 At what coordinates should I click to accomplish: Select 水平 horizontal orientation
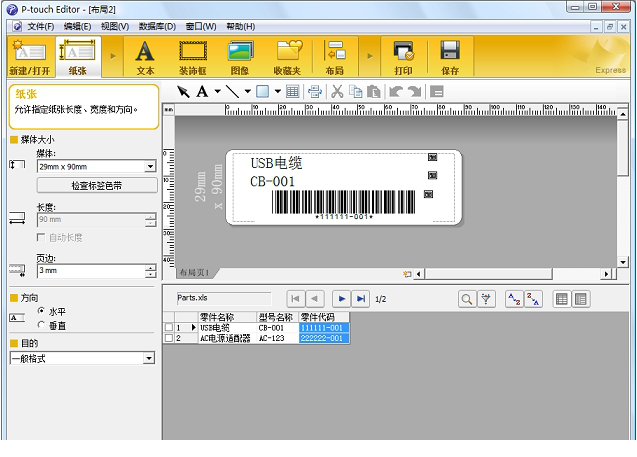pos(41,311)
